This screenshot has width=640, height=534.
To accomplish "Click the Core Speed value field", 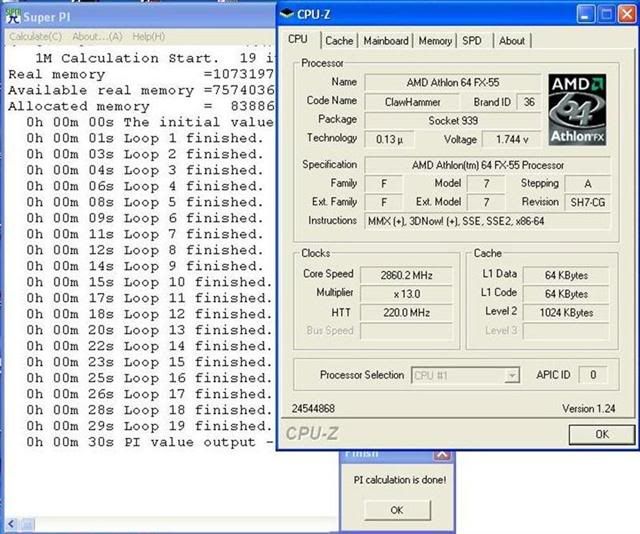I will click(406, 274).
